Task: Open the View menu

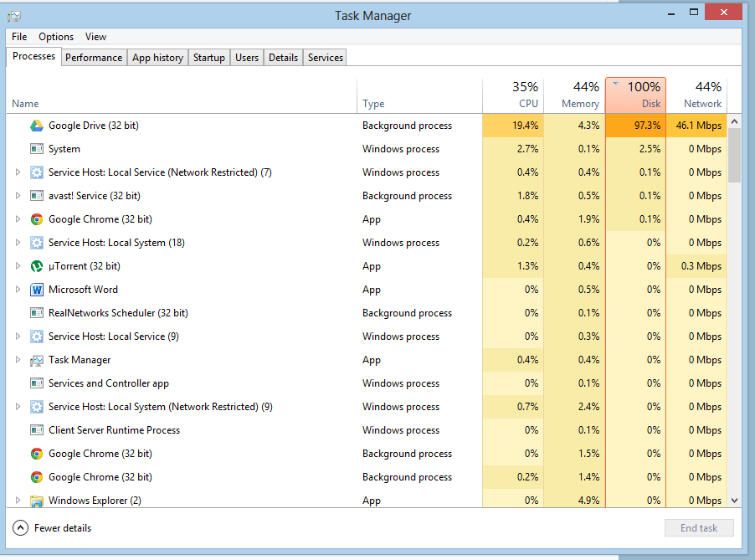Action: (95, 37)
